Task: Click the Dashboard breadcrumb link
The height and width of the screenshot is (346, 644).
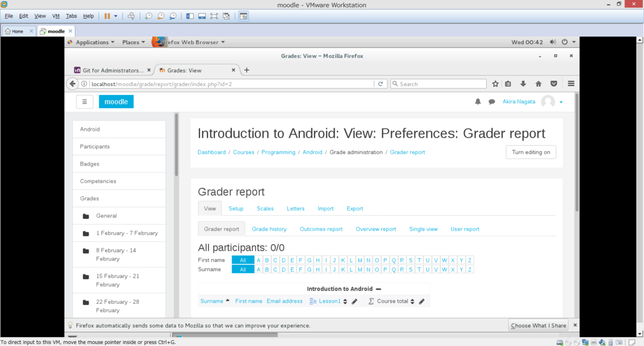Action: [x=211, y=152]
